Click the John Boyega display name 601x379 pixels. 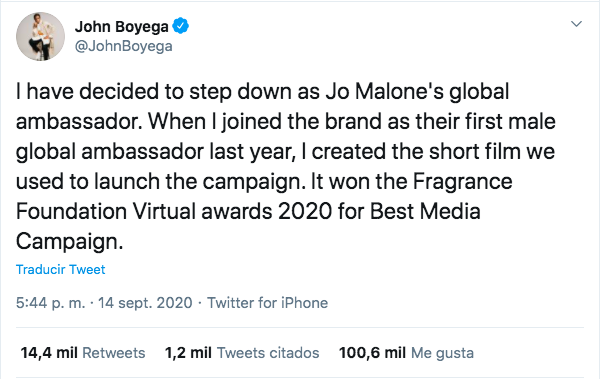point(122,26)
